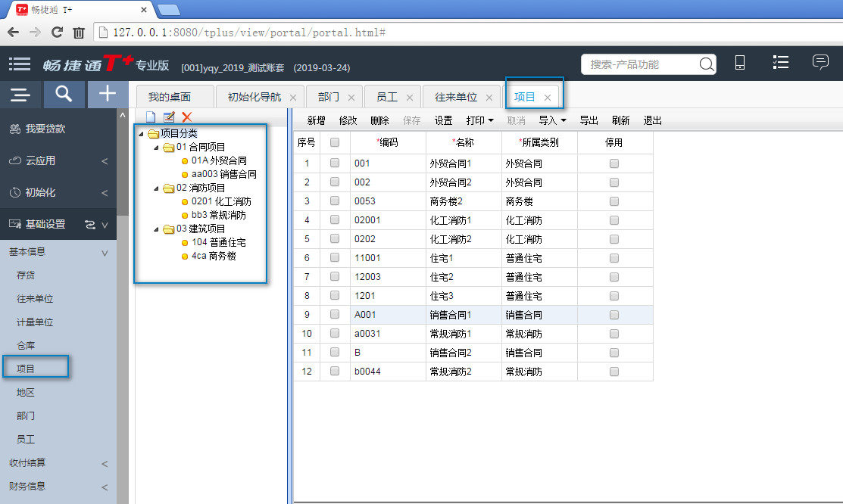The image size is (843, 504).
Task: Open the mobile phone icon in header
Action: (741, 64)
